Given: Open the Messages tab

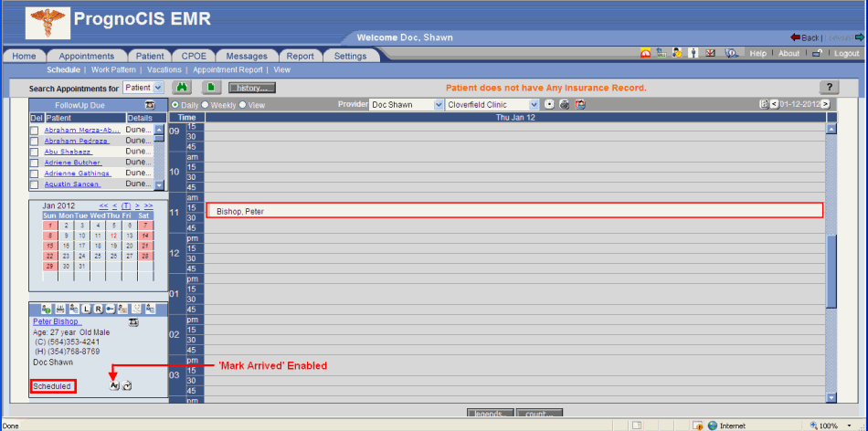Looking at the screenshot, I should (x=247, y=56).
